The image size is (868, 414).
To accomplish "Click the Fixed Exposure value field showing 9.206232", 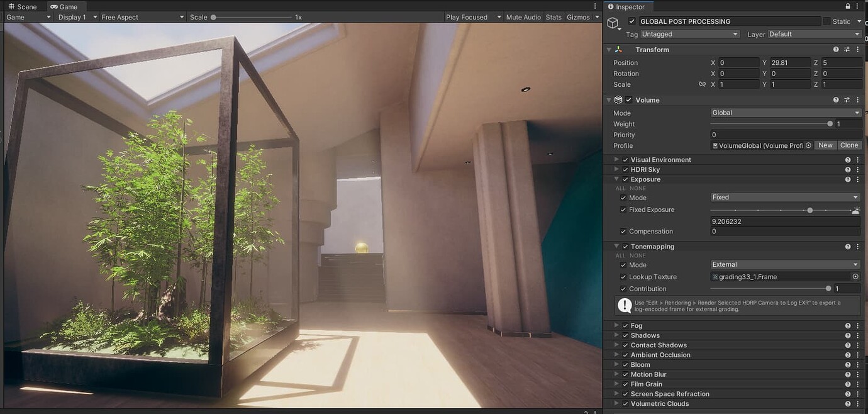I will 785,221.
